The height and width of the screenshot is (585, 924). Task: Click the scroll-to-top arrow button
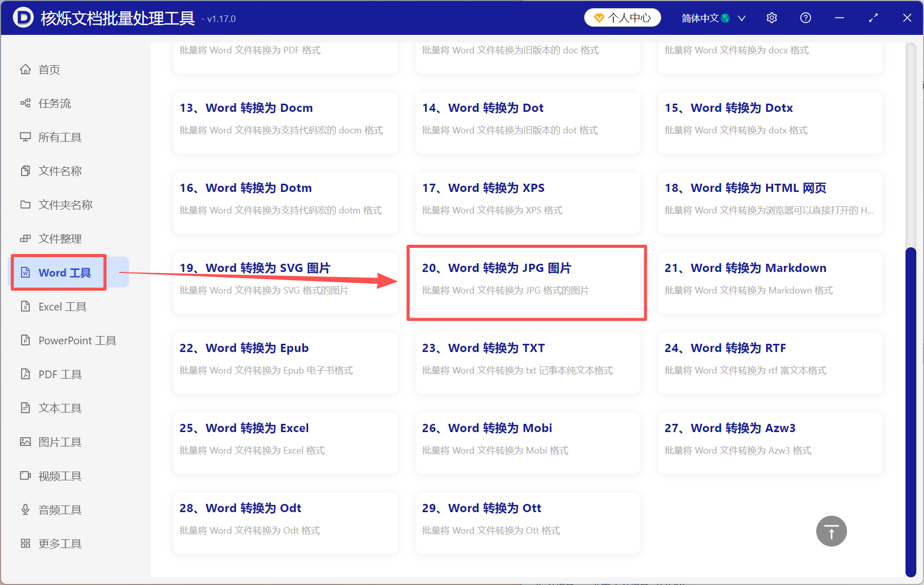coord(831,531)
